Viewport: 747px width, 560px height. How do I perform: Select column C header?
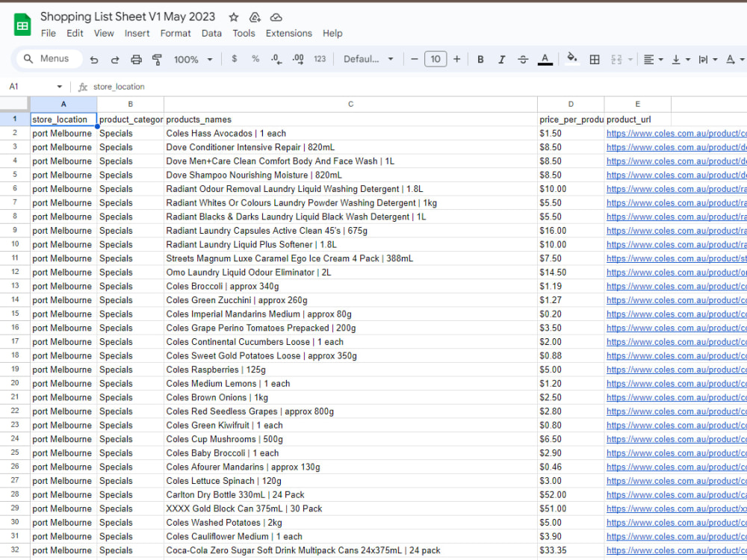pyautogui.click(x=350, y=105)
